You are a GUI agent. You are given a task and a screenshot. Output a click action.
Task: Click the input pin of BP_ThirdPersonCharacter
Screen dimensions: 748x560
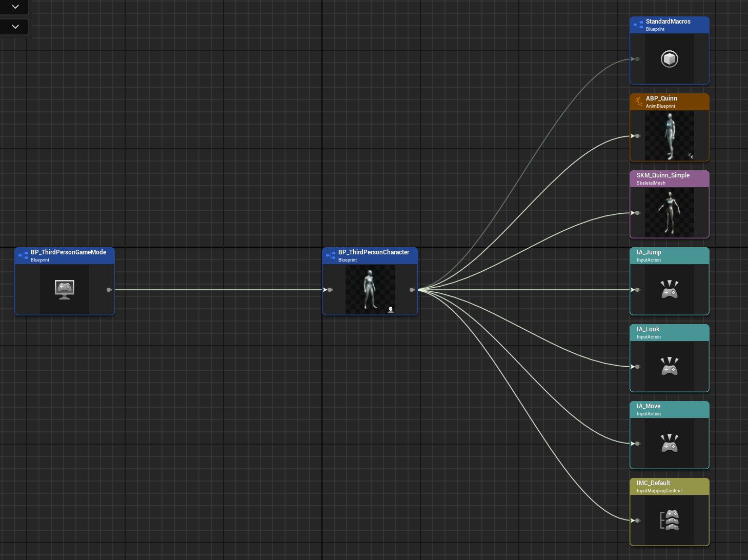330,290
